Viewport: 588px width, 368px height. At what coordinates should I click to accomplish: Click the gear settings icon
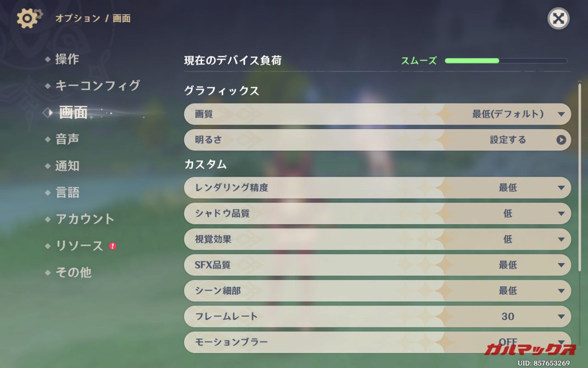(28, 18)
